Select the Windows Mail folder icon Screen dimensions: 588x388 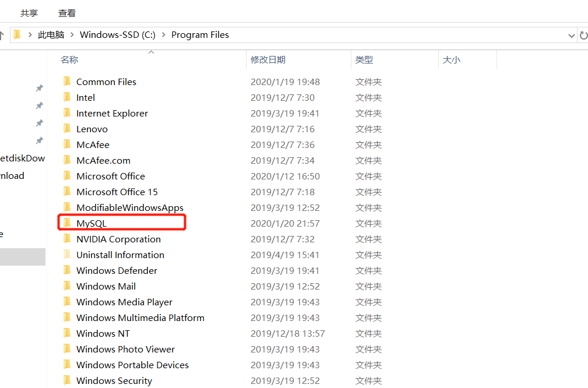click(67, 285)
